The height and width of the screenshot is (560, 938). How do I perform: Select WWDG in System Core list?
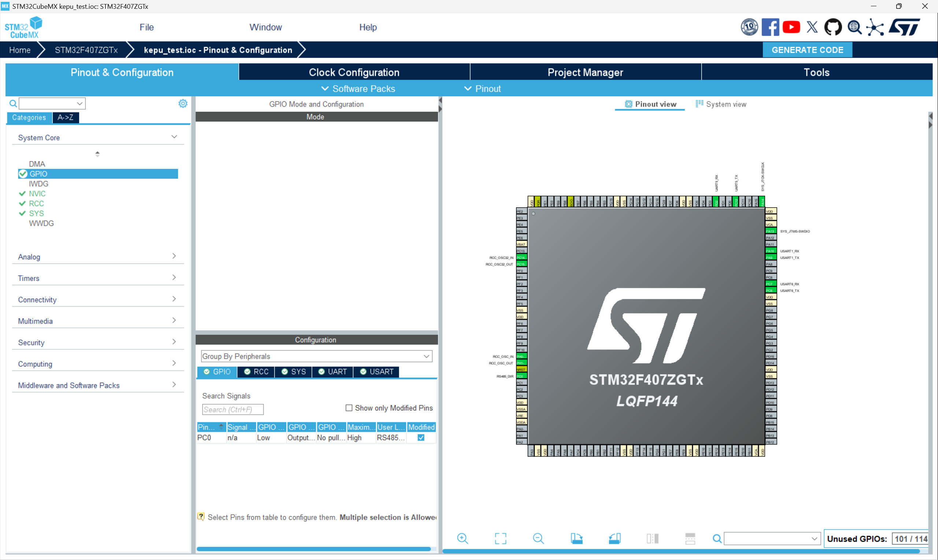pyautogui.click(x=41, y=223)
